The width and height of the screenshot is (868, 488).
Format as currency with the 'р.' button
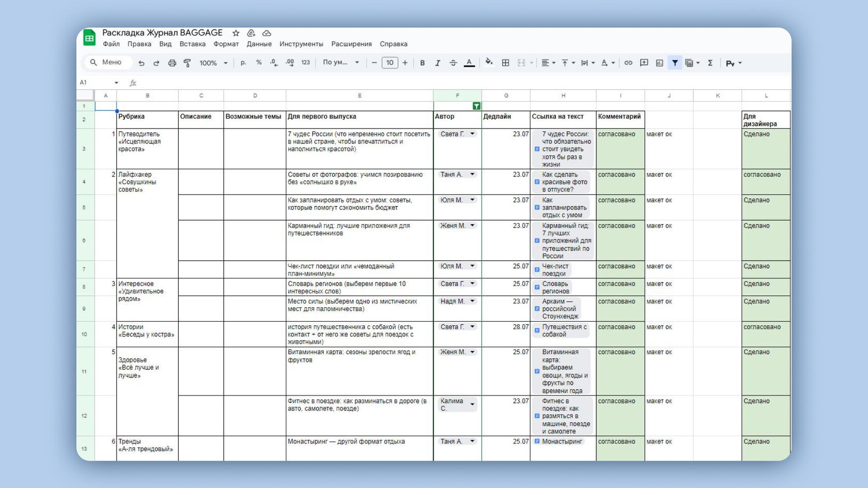(243, 63)
